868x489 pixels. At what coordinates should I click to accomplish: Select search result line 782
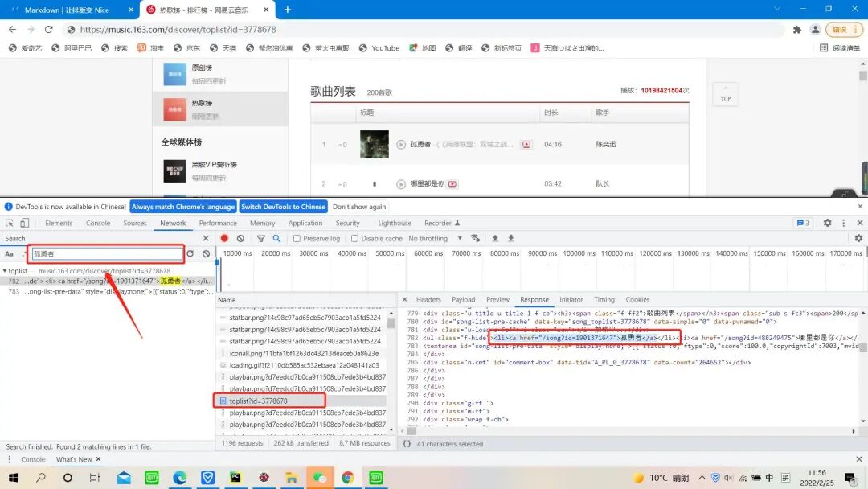click(x=107, y=281)
